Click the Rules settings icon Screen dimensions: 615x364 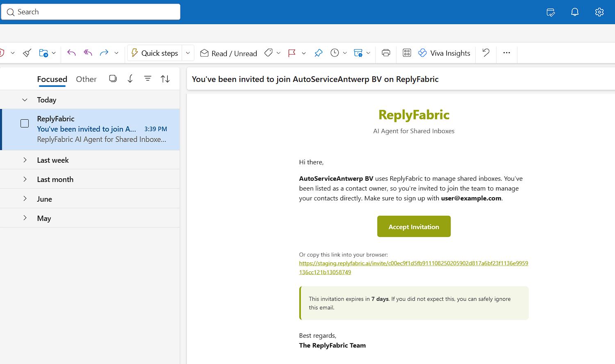tap(358, 53)
